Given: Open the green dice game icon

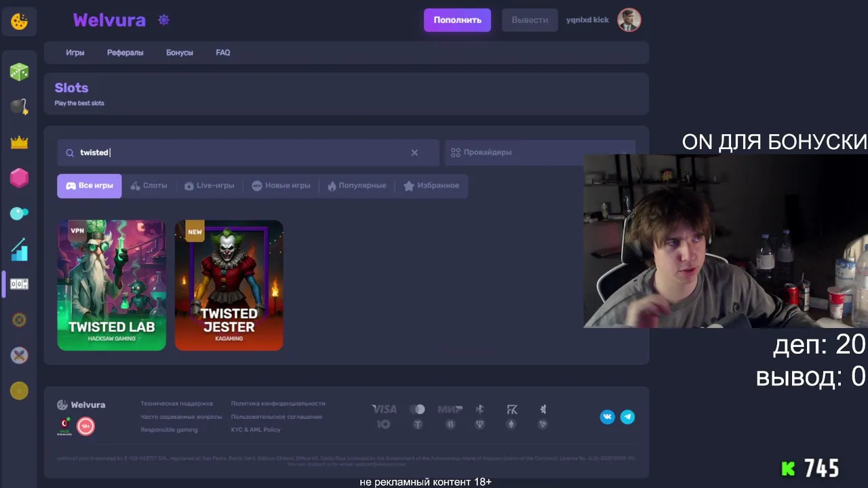Looking at the screenshot, I should coord(19,71).
